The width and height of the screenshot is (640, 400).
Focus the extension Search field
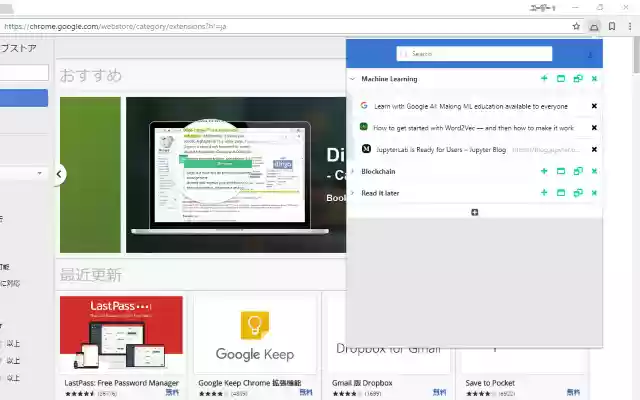474,53
